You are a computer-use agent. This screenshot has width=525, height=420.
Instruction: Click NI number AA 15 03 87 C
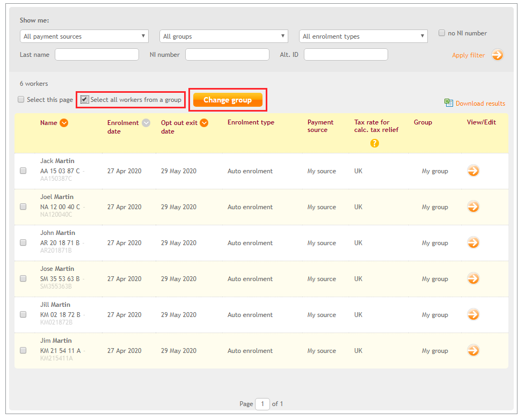point(60,171)
